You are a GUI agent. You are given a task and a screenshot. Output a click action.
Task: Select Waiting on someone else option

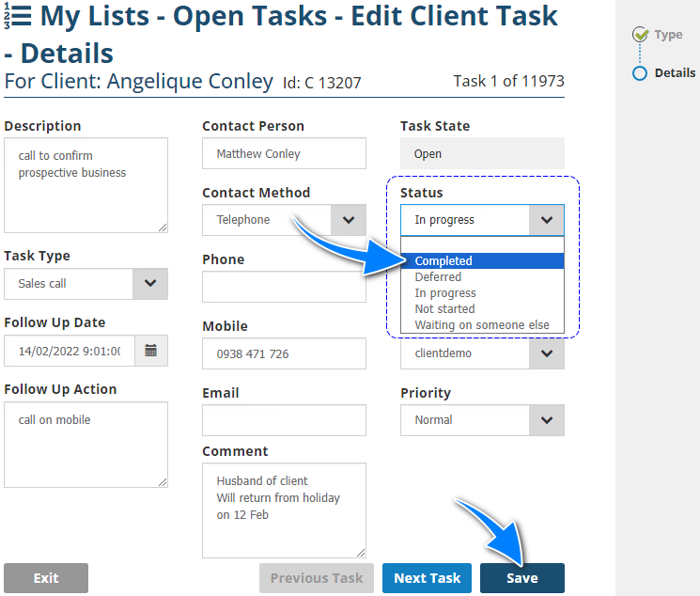point(482,325)
